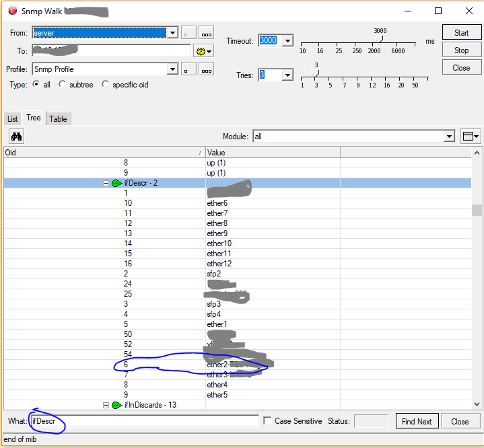
Task: Click the Module dropdown 'all' text field
Action: pyautogui.click(x=348, y=137)
